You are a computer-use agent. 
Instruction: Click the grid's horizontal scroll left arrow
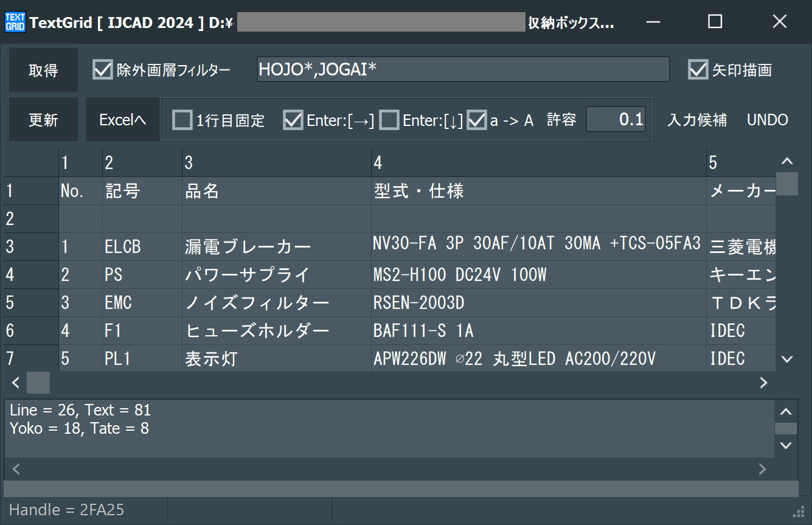(16, 383)
